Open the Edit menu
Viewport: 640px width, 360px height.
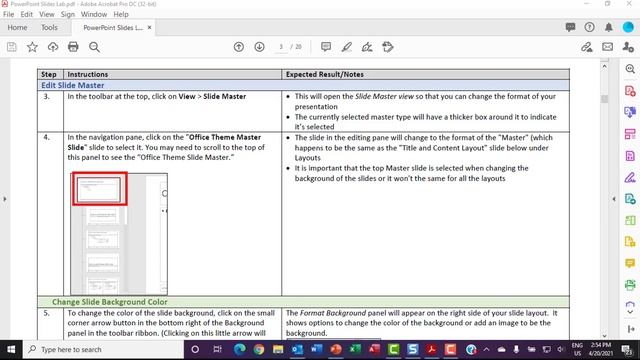click(x=27, y=14)
